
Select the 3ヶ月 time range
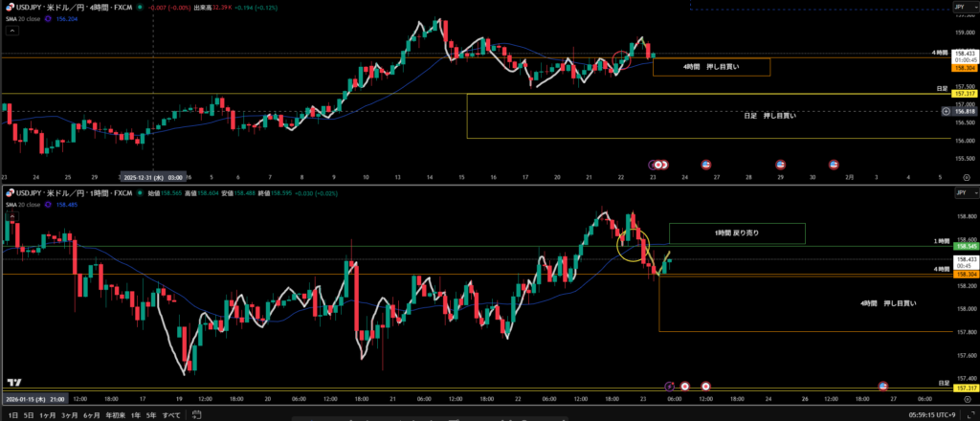69,414
